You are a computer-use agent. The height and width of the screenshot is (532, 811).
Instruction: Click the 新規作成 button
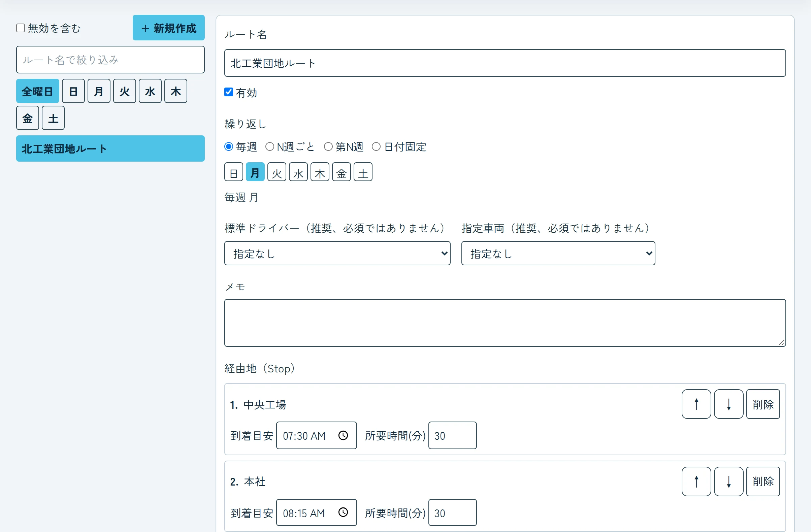[169, 28]
